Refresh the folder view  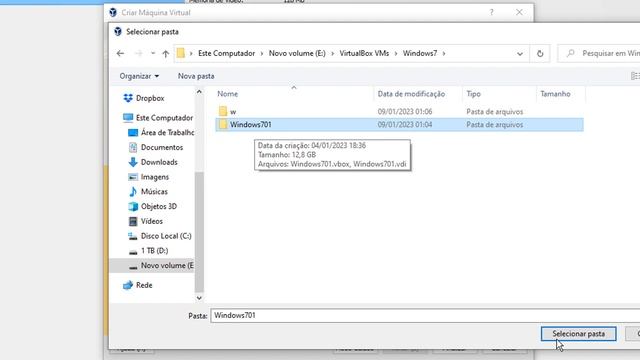(x=540, y=53)
